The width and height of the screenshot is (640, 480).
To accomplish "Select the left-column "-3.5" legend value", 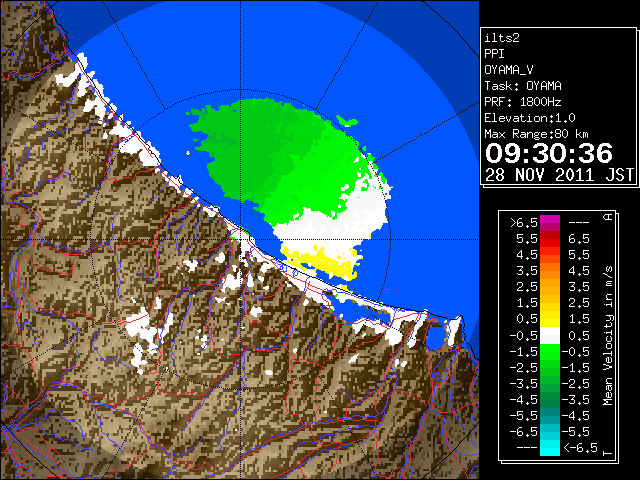I will pyautogui.click(x=524, y=384).
